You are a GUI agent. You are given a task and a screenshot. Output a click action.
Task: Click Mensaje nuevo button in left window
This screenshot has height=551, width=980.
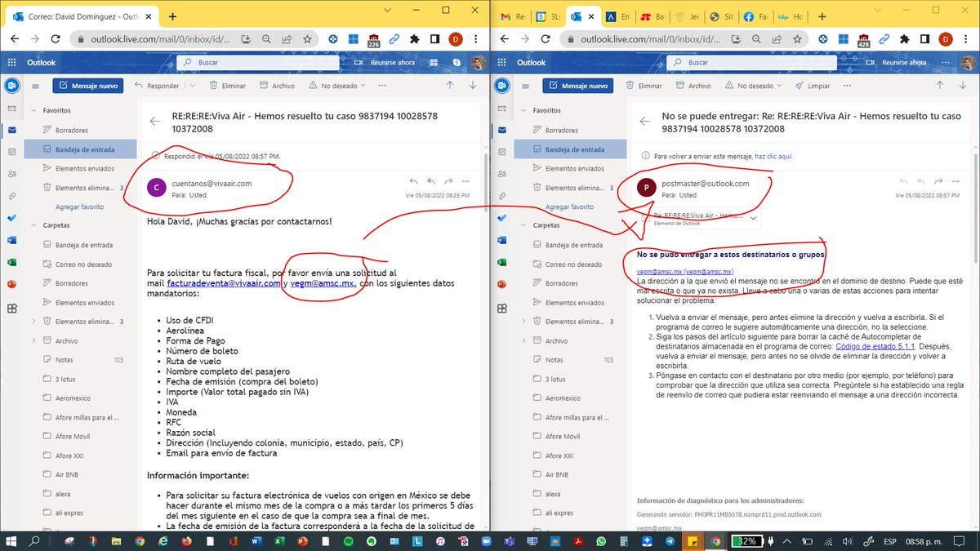point(88,86)
